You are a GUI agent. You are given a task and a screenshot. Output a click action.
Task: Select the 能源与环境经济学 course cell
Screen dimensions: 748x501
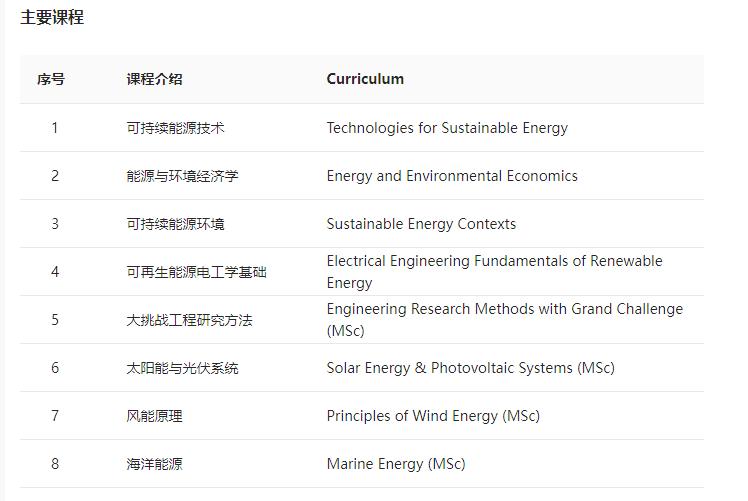pos(182,176)
